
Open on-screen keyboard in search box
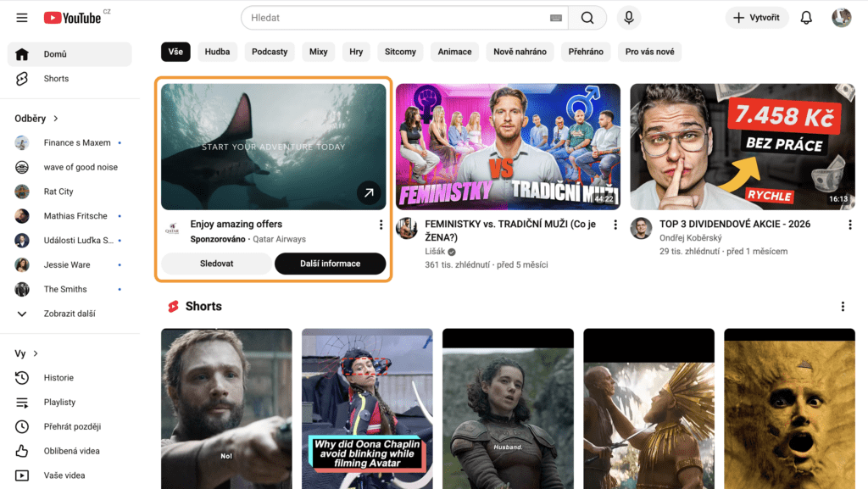pyautogui.click(x=556, y=18)
